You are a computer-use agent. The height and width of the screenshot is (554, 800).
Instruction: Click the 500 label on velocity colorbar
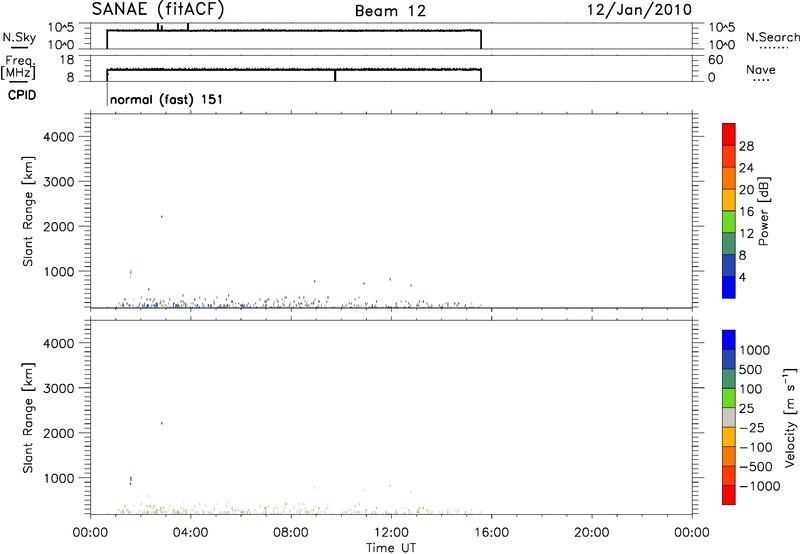752,370
